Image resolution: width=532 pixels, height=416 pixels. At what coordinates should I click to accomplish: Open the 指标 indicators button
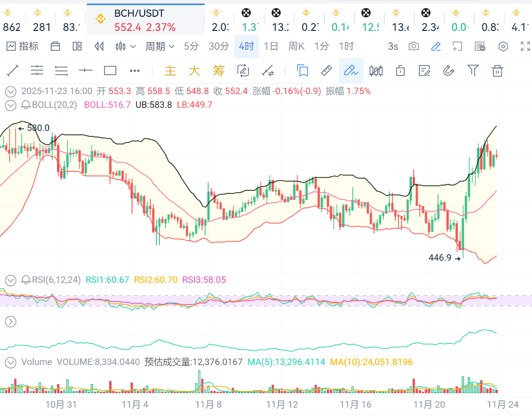click(x=23, y=47)
